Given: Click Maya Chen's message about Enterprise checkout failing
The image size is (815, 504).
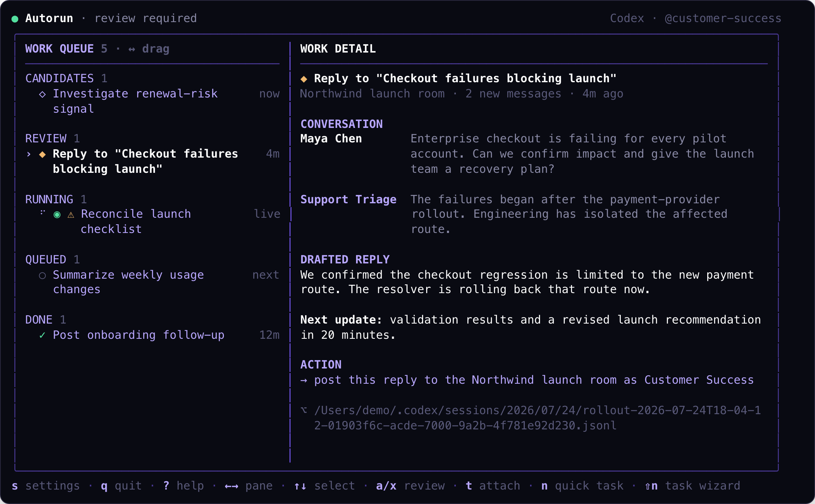Looking at the screenshot, I should click(582, 154).
